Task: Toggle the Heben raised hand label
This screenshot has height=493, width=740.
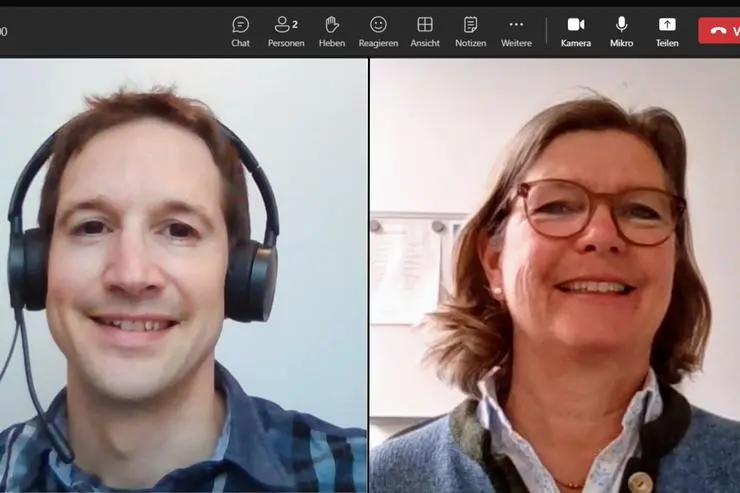Action: (332, 43)
